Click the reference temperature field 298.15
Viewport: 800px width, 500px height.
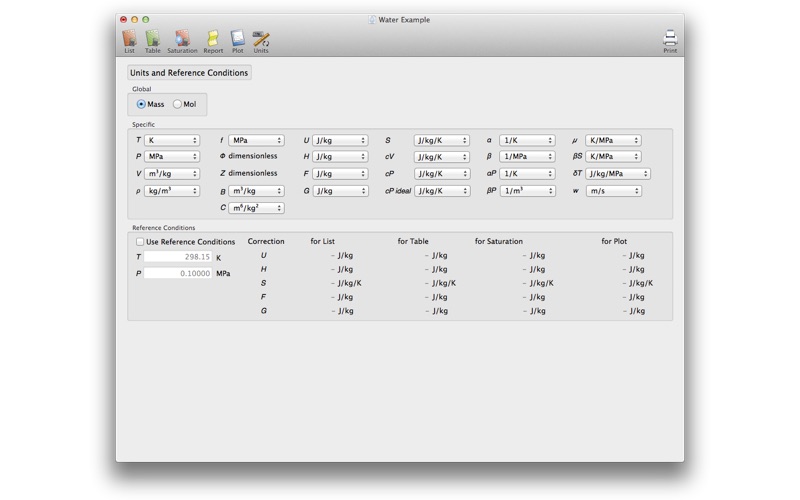coord(178,257)
